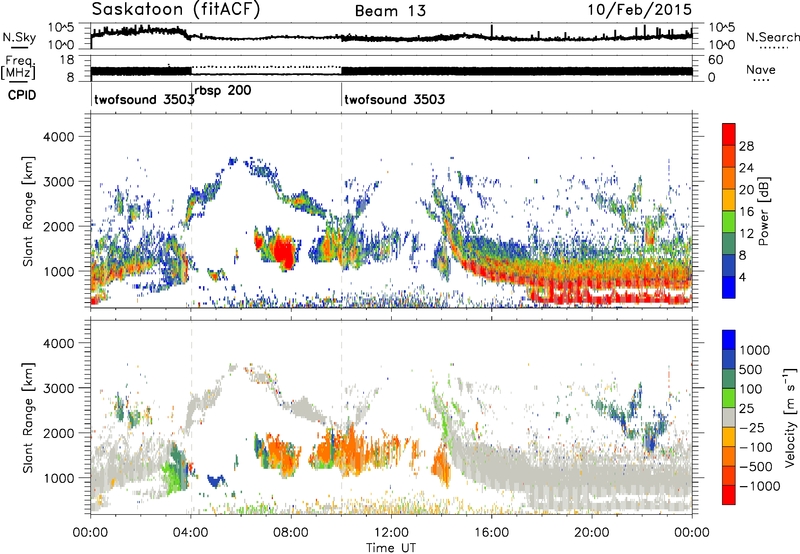Select the 'Freq. [MHz]' axis label
Screen dimensions: 800x554
point(19,68)
